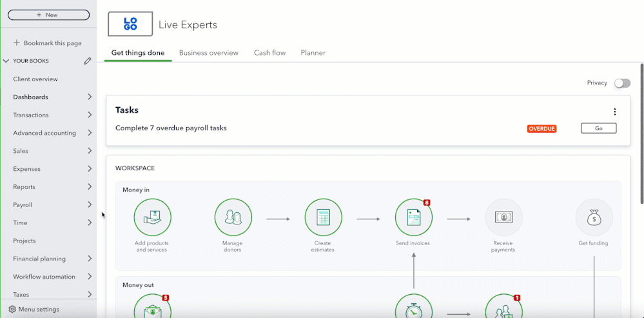
Task: Open the Tasks three-dot options menu
Action: [x=615, y=112]
